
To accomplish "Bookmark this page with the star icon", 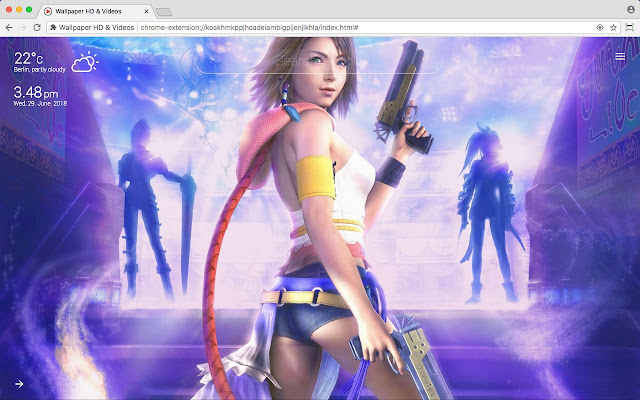I will click(613, 27).
